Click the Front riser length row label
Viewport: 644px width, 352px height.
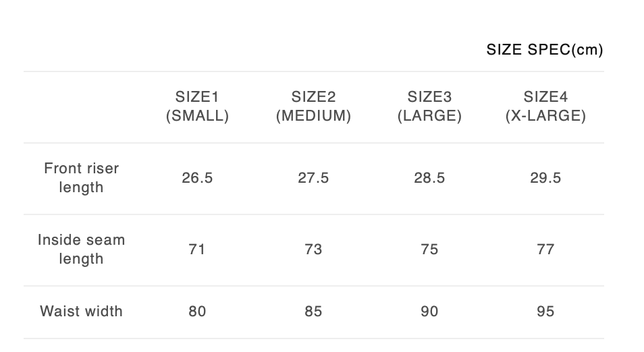pos(81,178)
